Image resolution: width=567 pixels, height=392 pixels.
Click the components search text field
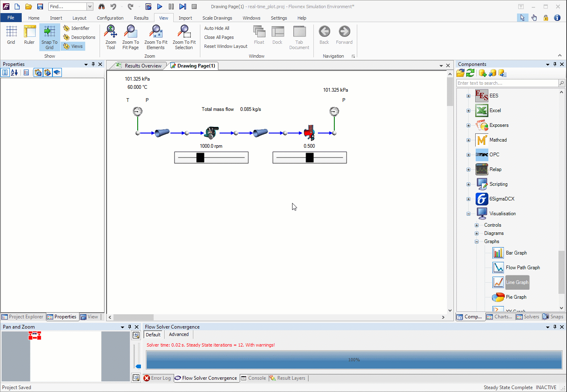click(x=507, y=83)
